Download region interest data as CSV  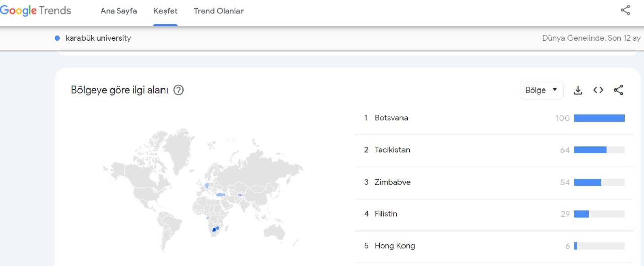click(578, 90)
